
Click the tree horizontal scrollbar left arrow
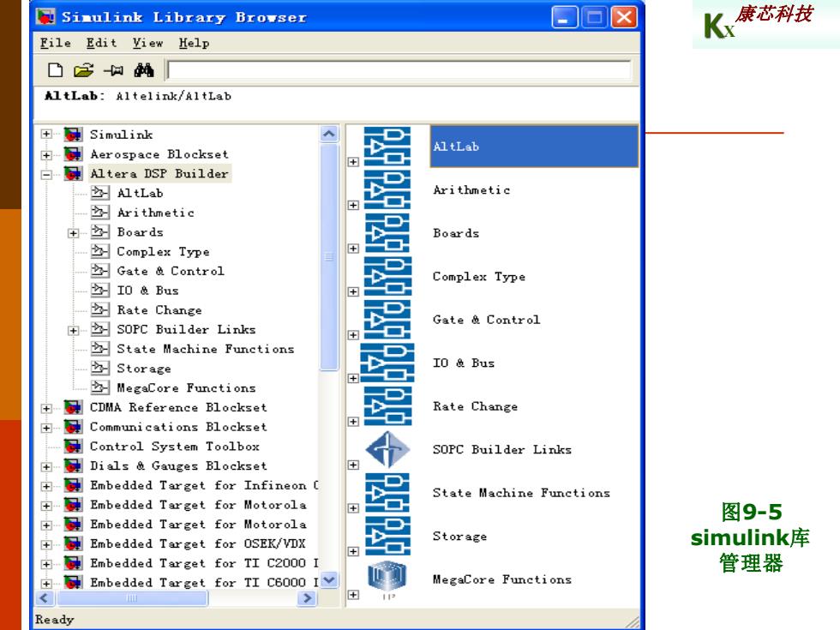tap(45, 598)
